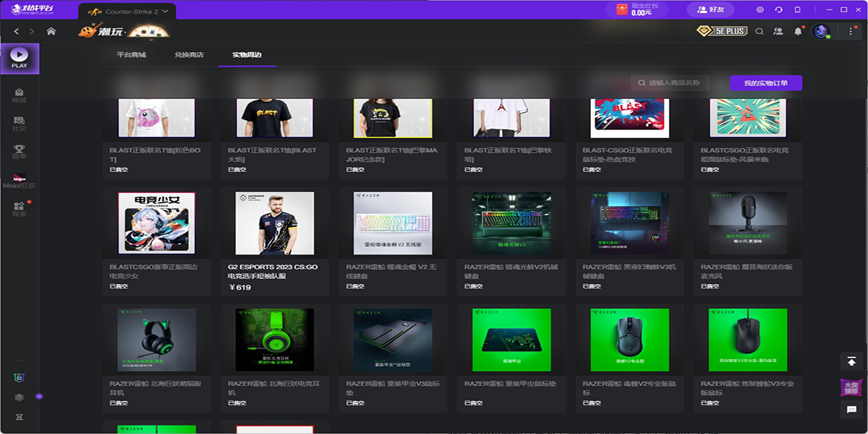Click the 5E PLUS membership badge
The width and height of the screenshot is (868, 434).
721,31
